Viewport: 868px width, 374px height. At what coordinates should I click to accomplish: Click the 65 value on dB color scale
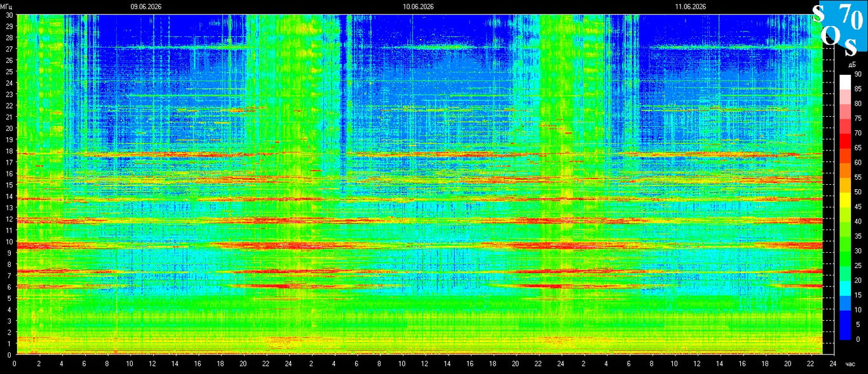(x=857, y=148)
